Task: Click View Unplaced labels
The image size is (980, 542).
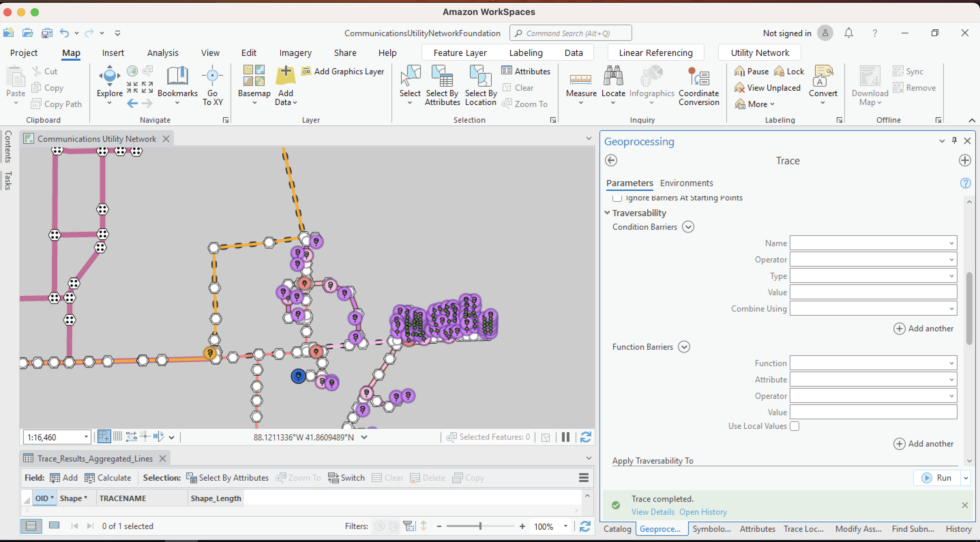Action: (x=768, y=88)
